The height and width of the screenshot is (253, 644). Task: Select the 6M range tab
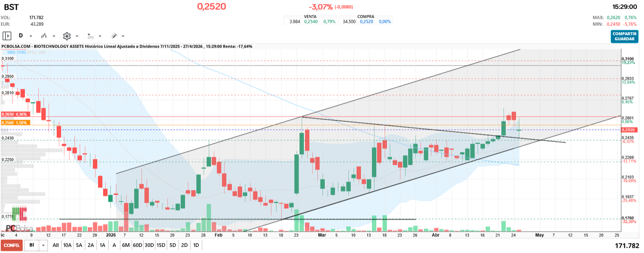click(x=126, y=245)
